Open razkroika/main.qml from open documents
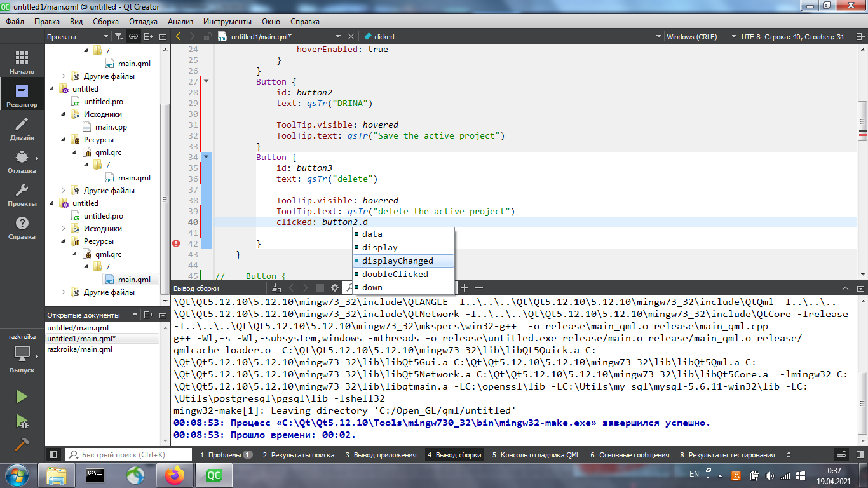Screen dimensions: 868x488 [79, 349]
